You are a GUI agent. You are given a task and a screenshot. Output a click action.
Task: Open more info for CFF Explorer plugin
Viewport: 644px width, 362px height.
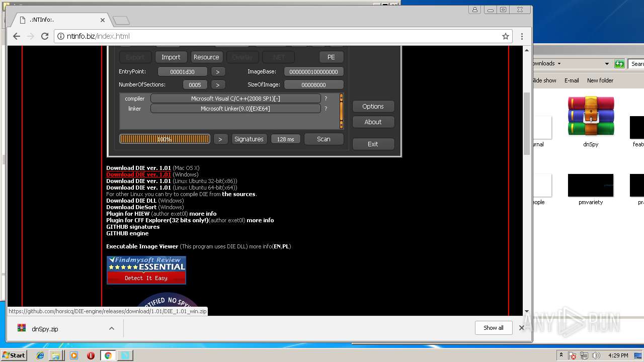[x=260, y=220]
